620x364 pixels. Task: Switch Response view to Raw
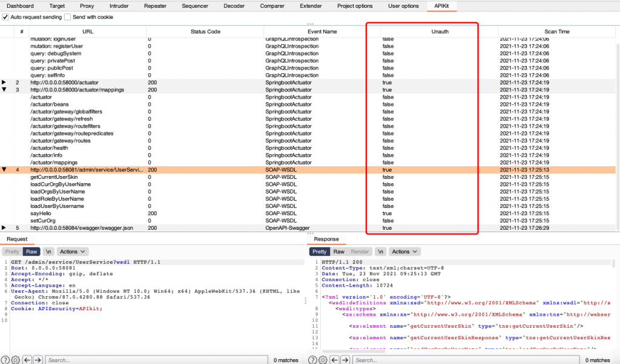[339, 252]
